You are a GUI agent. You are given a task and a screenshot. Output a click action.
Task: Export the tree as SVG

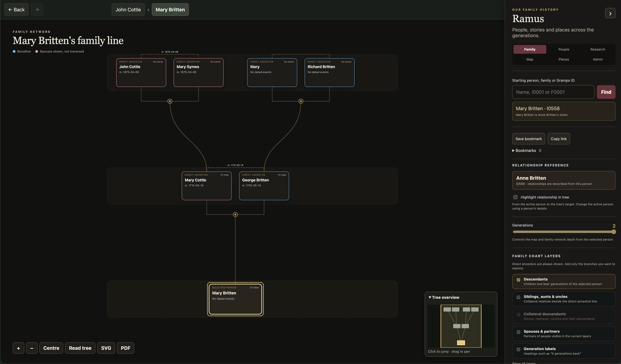[106, 348]
